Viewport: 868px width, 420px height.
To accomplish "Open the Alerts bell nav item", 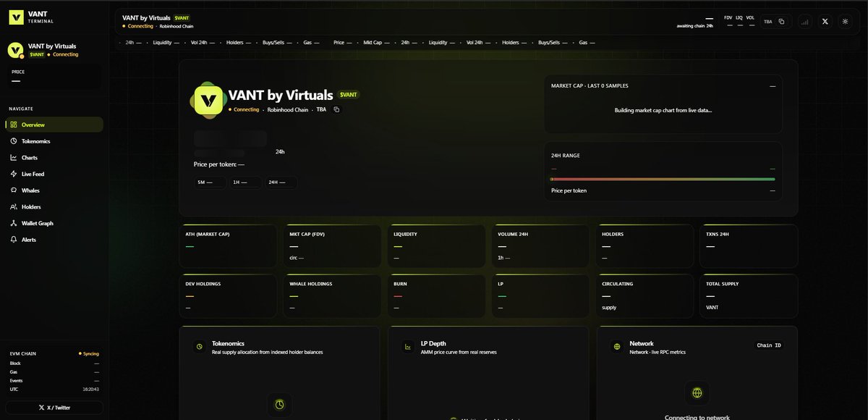I will (54, 240).
